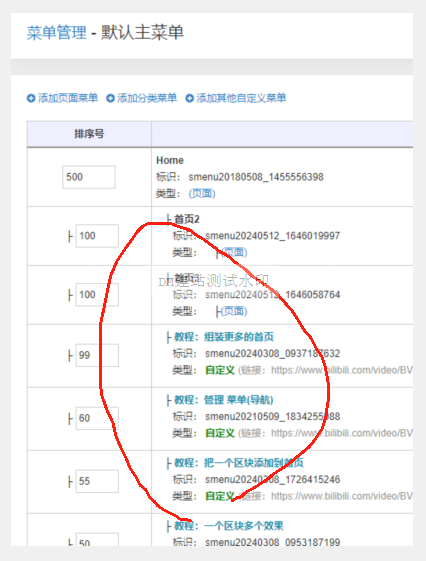Focus the sort field showing 50
The image size is (426, 561).
[97, 540]
